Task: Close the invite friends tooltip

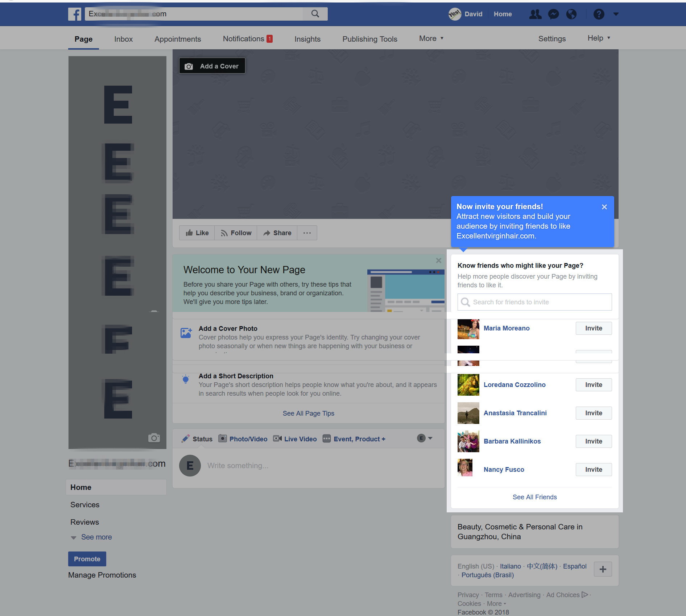Action: 604,207
